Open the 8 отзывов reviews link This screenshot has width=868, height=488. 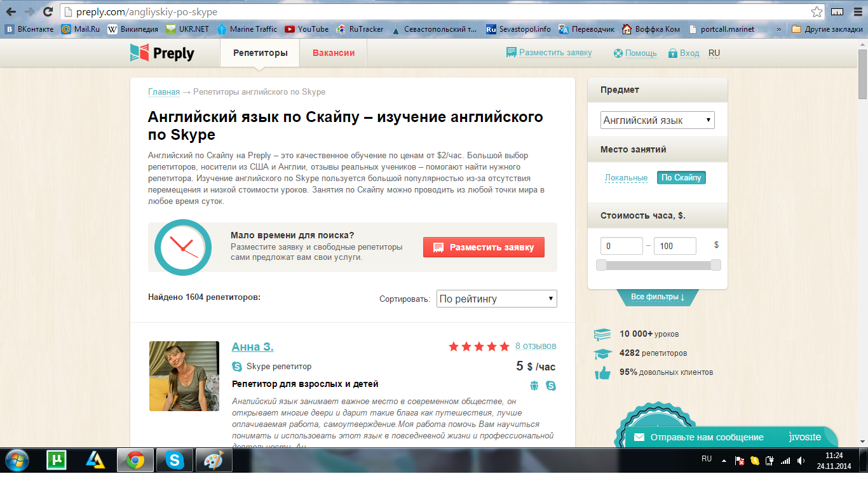(536, 346)
